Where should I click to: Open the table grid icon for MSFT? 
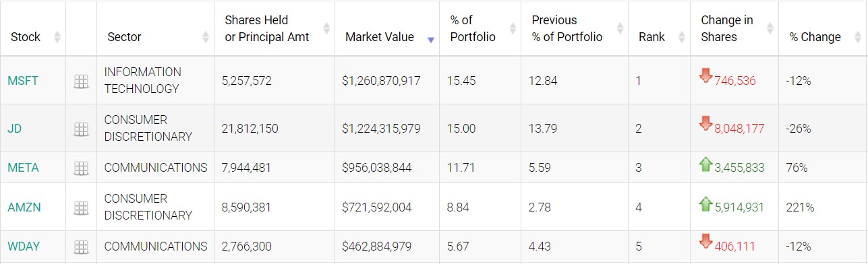81,81
